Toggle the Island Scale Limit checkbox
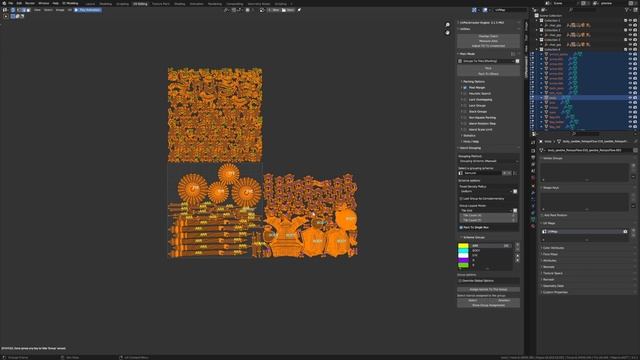 pos(465,129)
